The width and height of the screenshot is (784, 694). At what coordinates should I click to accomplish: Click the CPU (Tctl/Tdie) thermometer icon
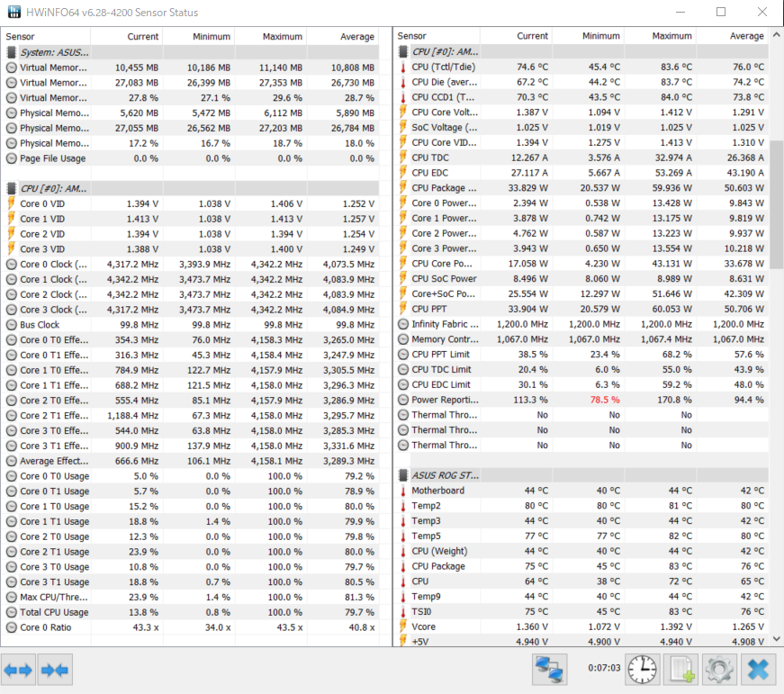tap(403, 67)
